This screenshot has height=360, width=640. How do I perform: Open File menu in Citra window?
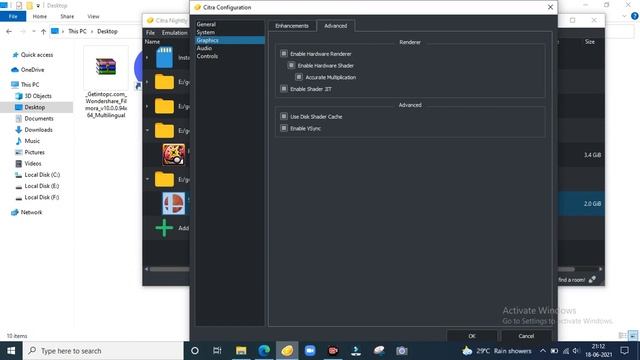point(151,33)
